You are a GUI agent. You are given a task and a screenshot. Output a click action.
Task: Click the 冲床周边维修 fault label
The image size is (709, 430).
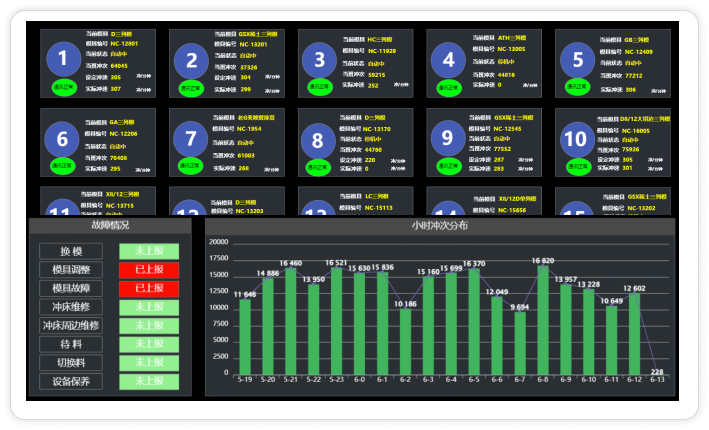tap(71, 325)
